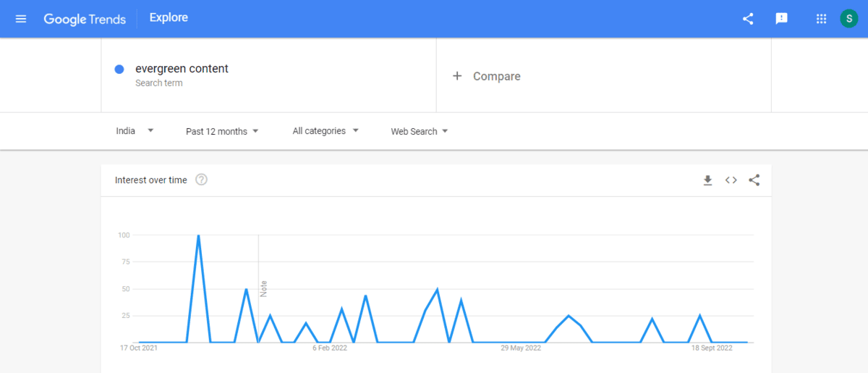Open the Google account avatar

(x=848, y=19)
